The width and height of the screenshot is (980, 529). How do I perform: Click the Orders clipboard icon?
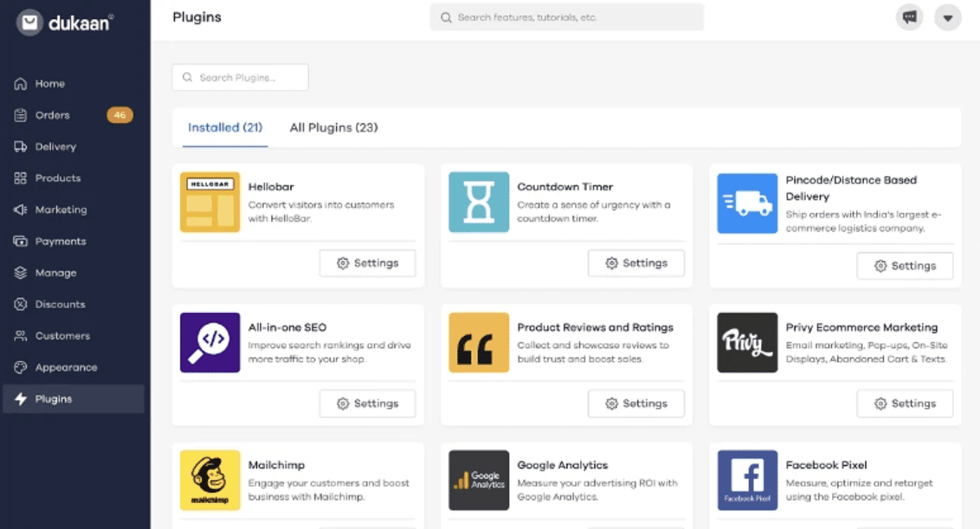tap(20, 115)
